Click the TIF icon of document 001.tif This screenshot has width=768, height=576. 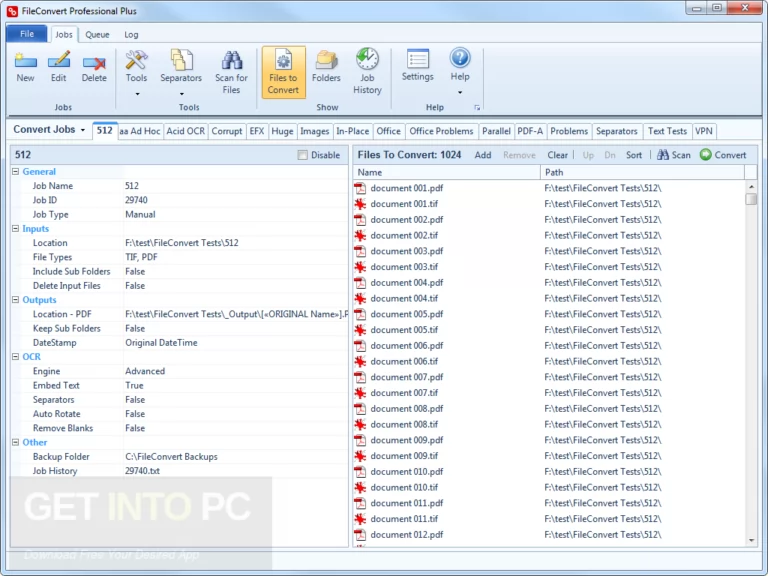click(x=360, y=204)
